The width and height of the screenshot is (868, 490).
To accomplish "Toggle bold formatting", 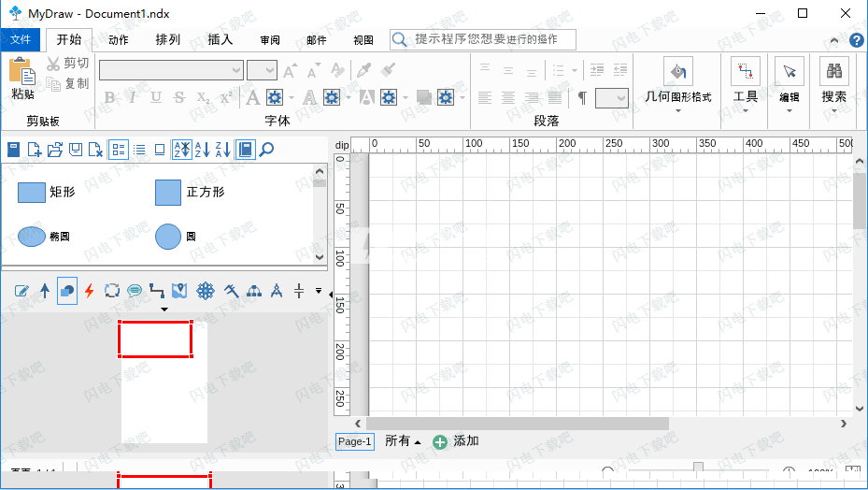I will tap(109, 98).
